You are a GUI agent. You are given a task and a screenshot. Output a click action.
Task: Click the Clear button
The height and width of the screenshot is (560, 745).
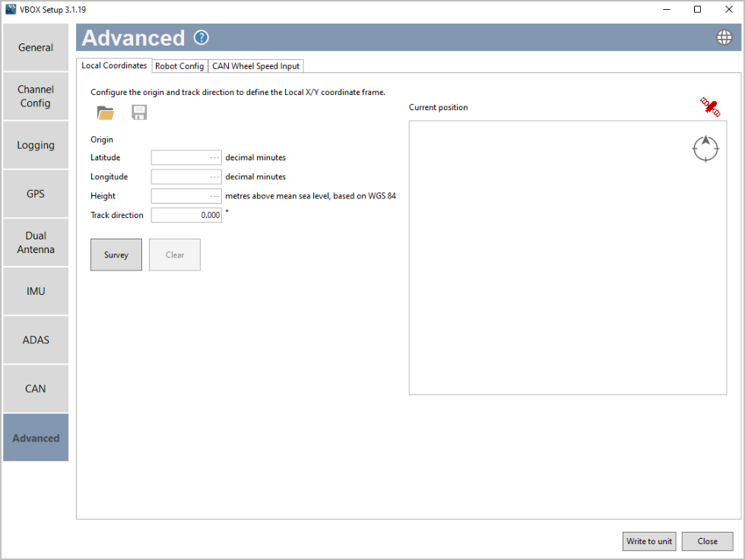pyautogui.click(x=174, y=255)
